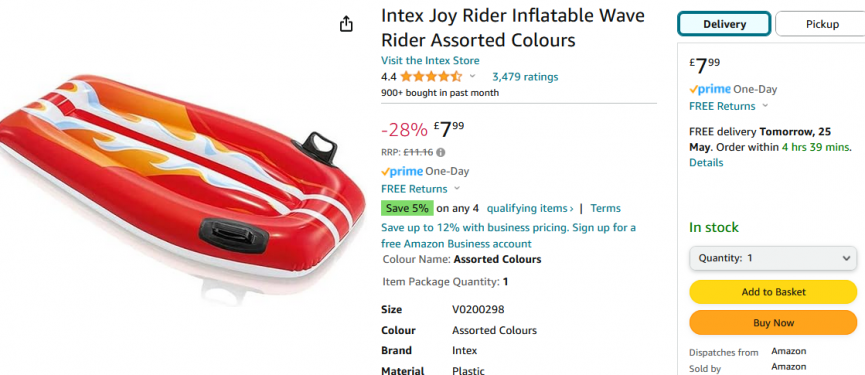Open ratings breakdown chevron next to stars
This screenshot has width=865, height=375.
coord(472,76)
